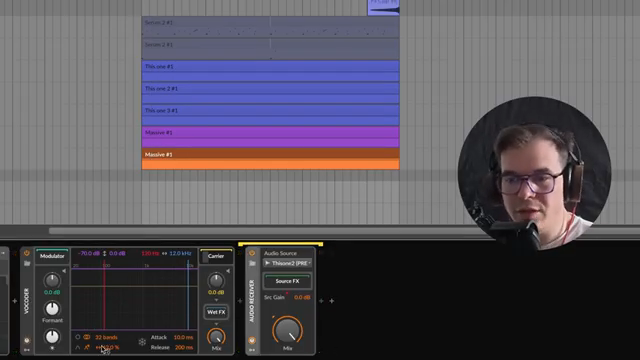Select the -70.0 dB floor value
This screenshot has width=640, height=360.
point(89,253)
